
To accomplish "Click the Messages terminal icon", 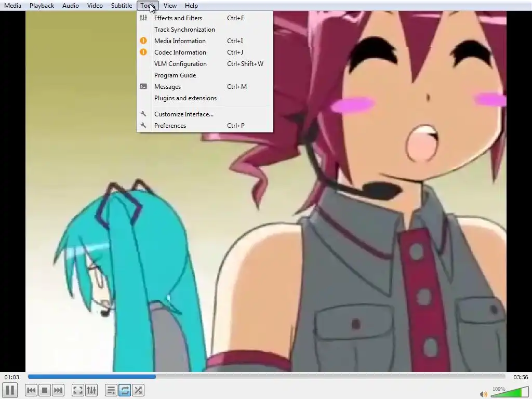I will point(143,87).
